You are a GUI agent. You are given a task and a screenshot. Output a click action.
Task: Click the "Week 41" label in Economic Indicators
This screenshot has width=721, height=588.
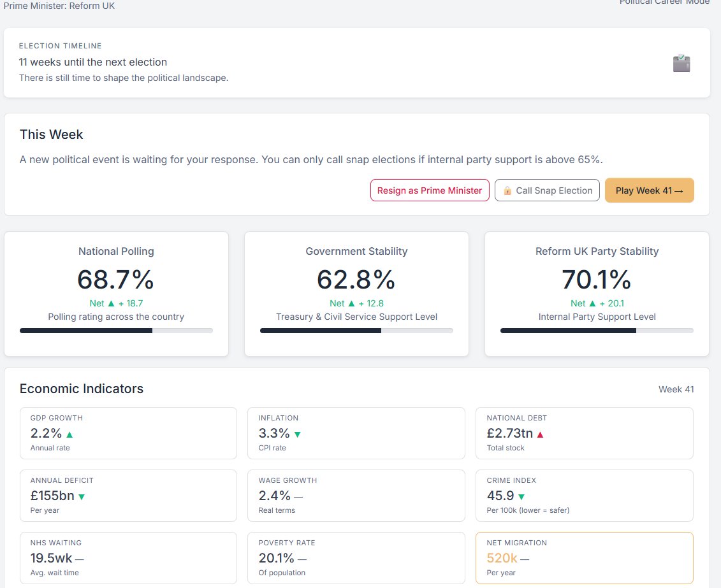pos(676,389)
